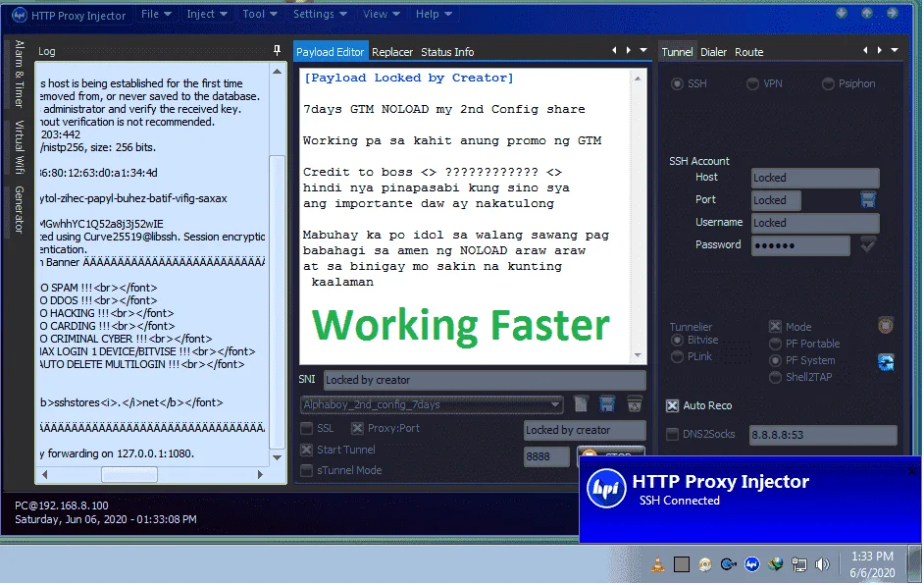The height and width of the screenshot is (585, 924).
Task: Select the VPN radio button
Action: [x=752, y=83]
